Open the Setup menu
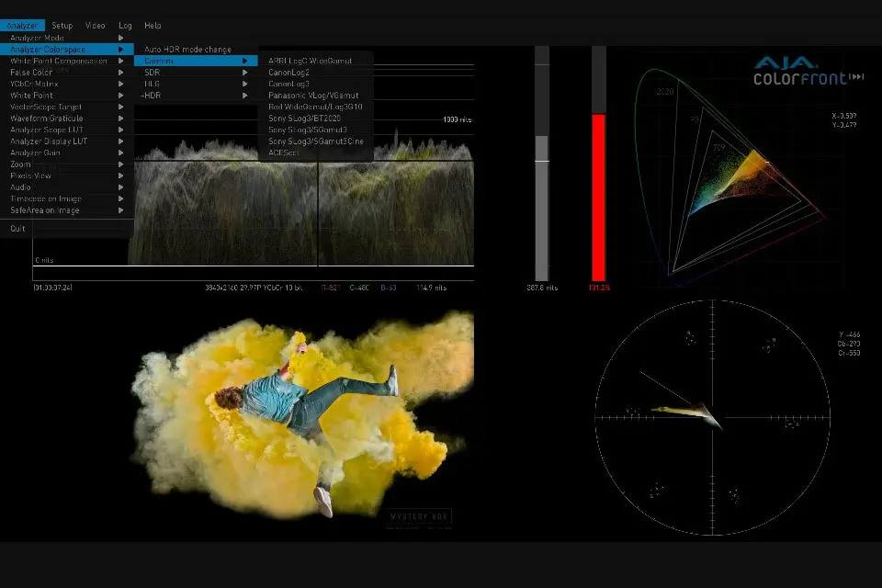 tap(62, 26)
